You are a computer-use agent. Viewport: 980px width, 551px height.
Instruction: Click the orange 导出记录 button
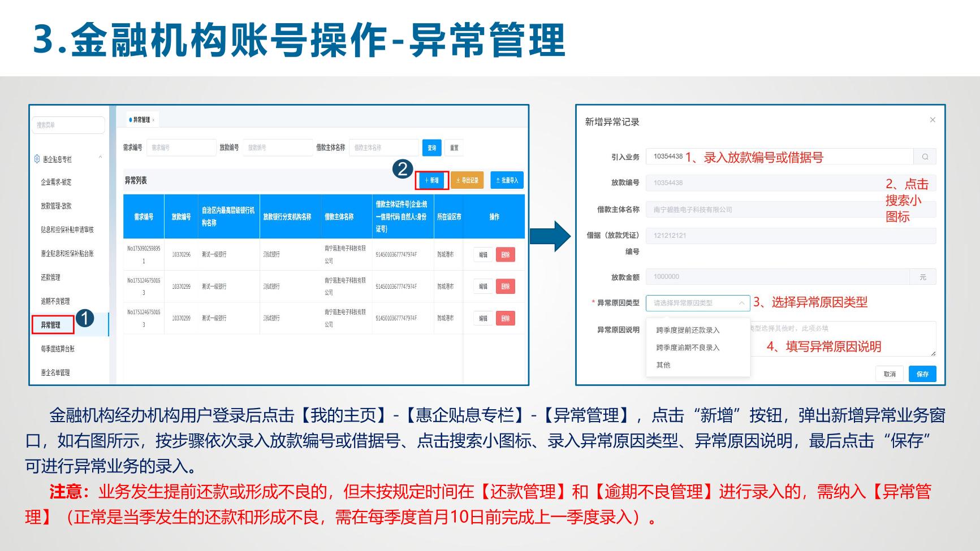tap(467, 180)
